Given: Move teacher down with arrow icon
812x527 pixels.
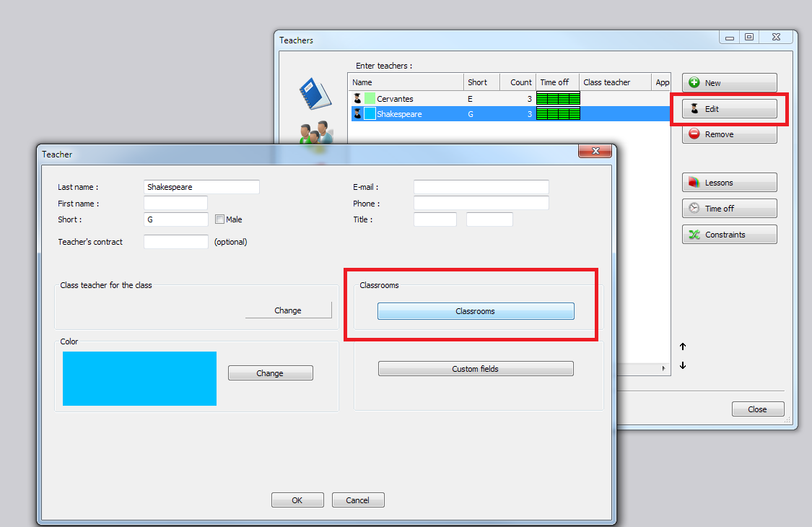Looking at the screenshot, I should point(683,365).
